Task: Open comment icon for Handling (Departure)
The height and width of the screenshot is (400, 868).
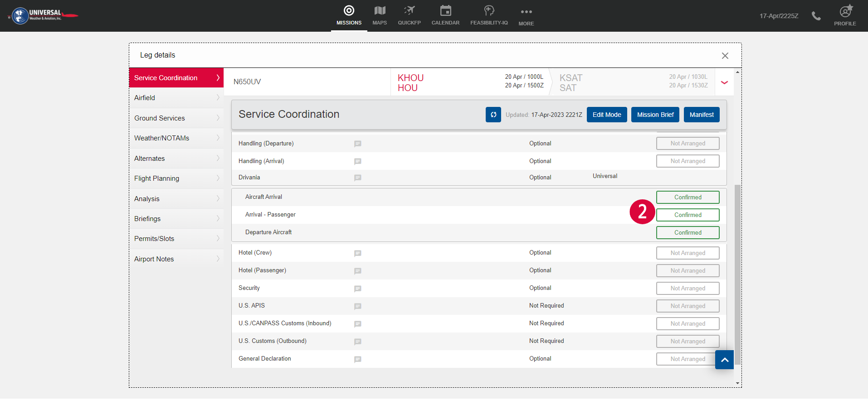Action: click(x=357, y=144)
